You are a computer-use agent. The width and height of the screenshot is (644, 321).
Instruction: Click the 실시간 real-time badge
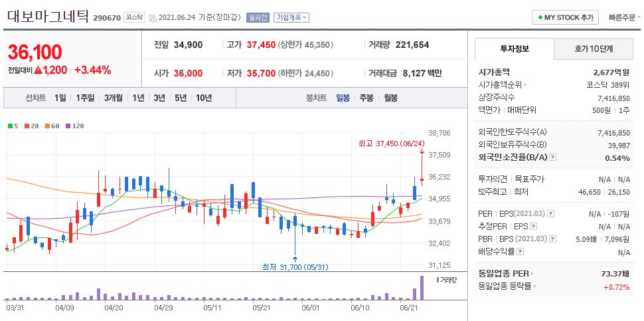click(x=258, y=18)
